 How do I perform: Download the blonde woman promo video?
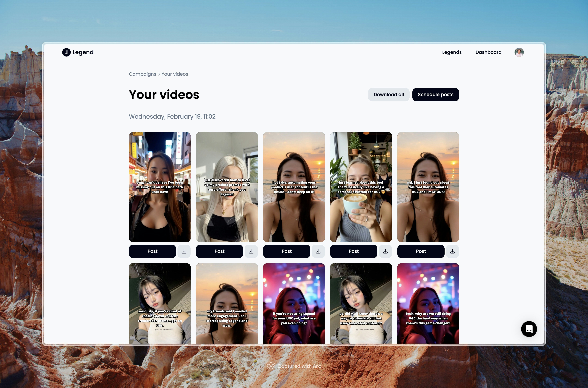[251, 251]
